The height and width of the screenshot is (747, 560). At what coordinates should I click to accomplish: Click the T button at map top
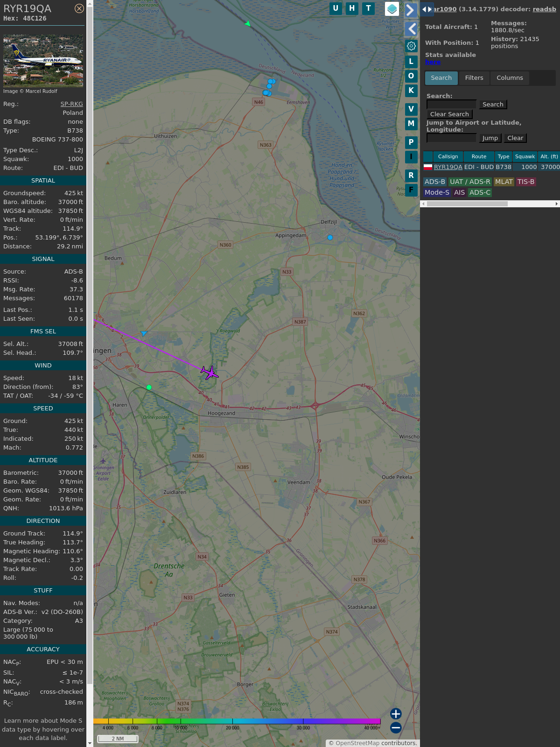[x=369, y=8]
